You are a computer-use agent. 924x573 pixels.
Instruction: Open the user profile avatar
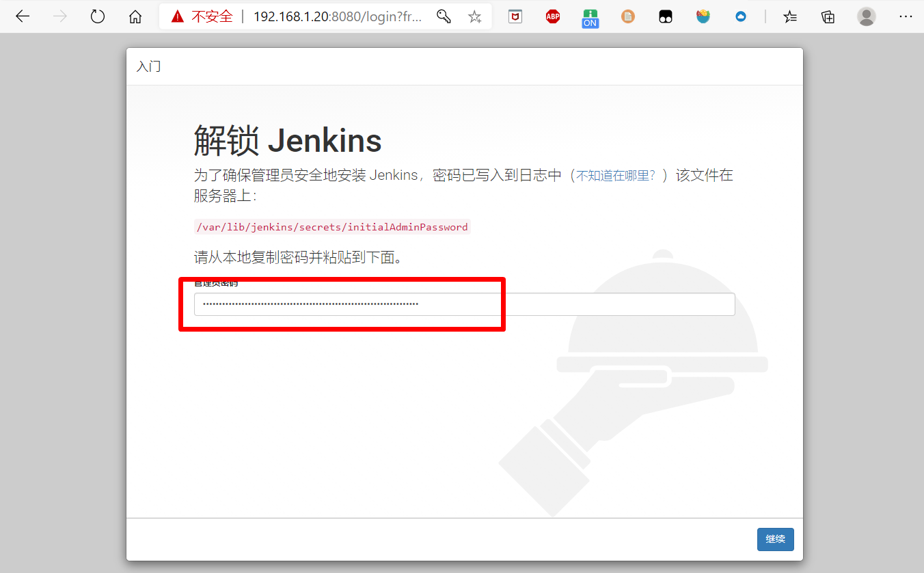(867, 16)
